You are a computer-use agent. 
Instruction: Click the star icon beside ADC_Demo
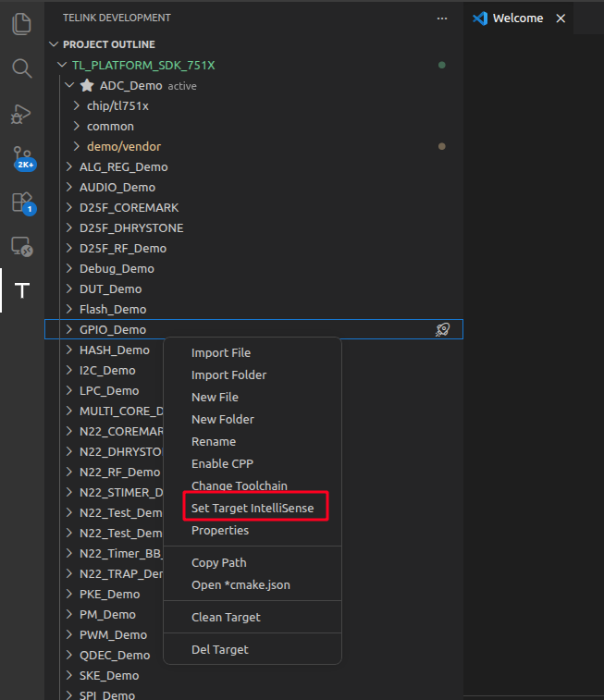[87, 85]
